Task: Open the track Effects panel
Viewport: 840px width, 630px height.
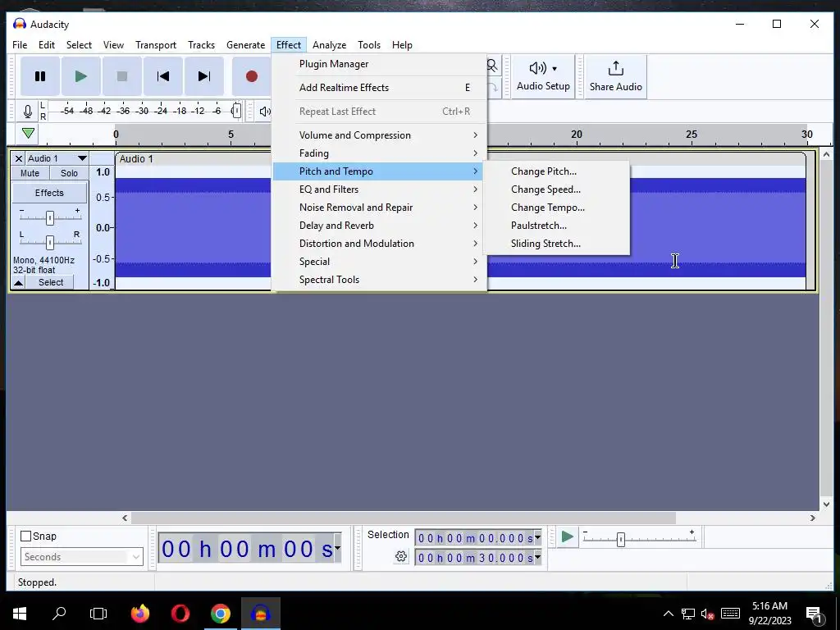Action: pos(49,193)
